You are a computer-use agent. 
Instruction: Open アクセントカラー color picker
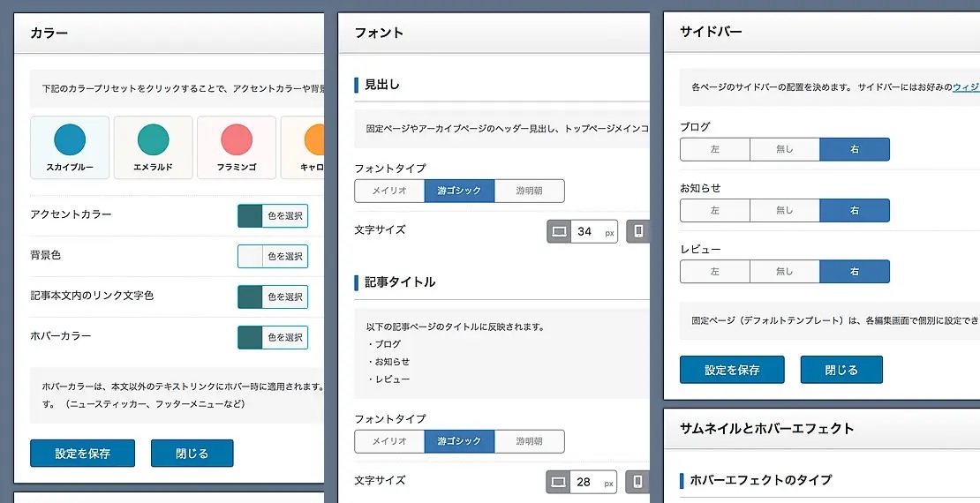(273, 215)
